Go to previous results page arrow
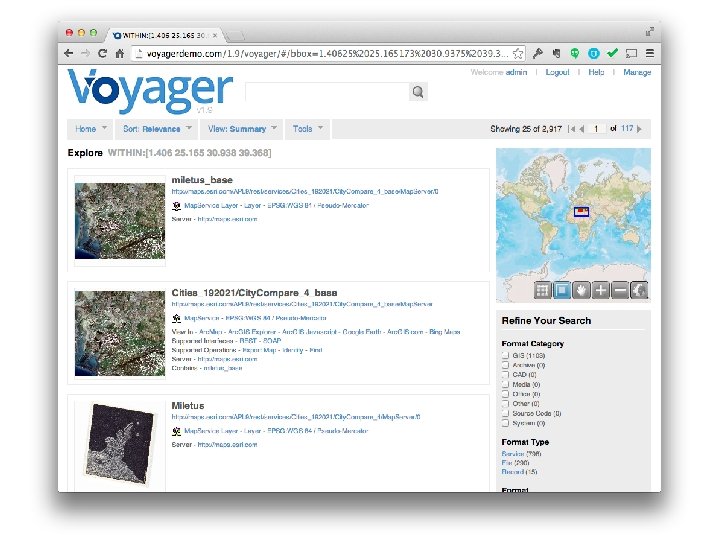 click(582, 129)
